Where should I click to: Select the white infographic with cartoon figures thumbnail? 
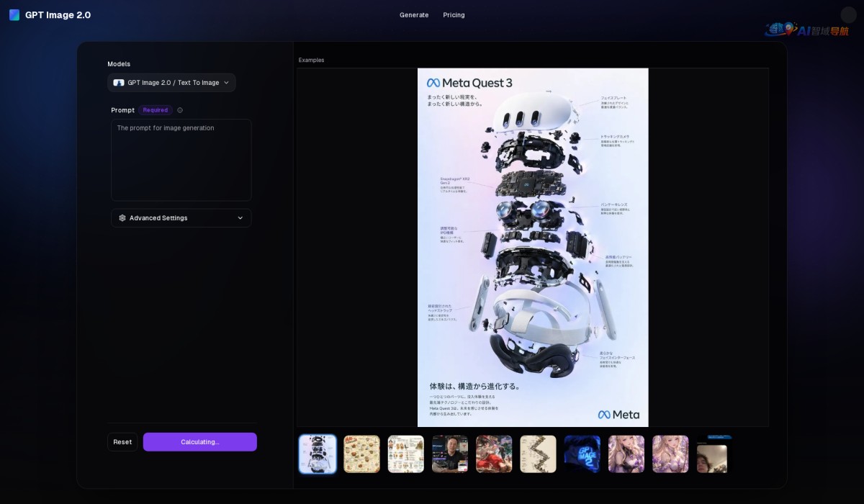(x=405, y=454)
